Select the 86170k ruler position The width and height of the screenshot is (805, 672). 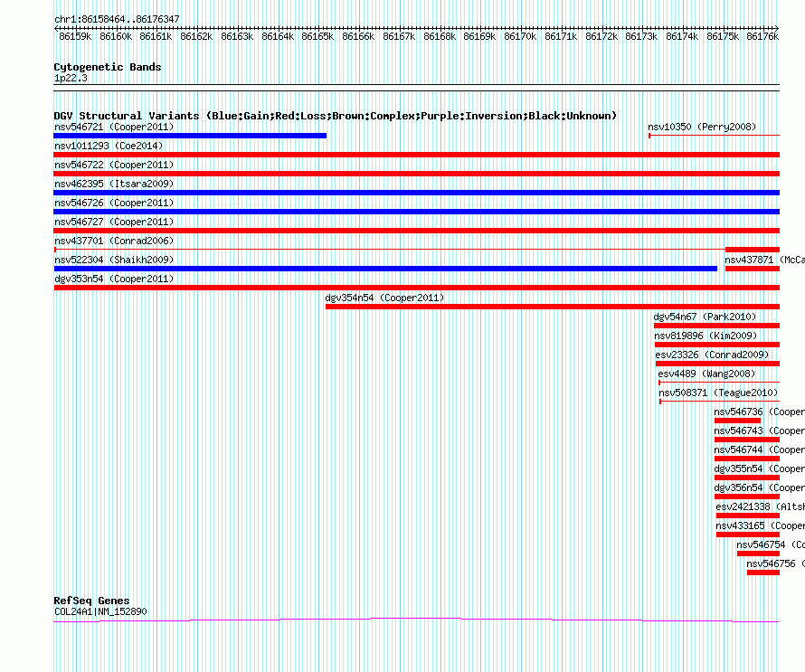[520, 36]
